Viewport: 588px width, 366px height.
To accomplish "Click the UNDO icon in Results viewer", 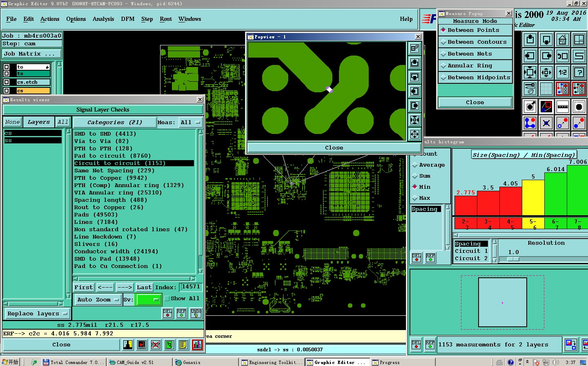I will 196,313.
